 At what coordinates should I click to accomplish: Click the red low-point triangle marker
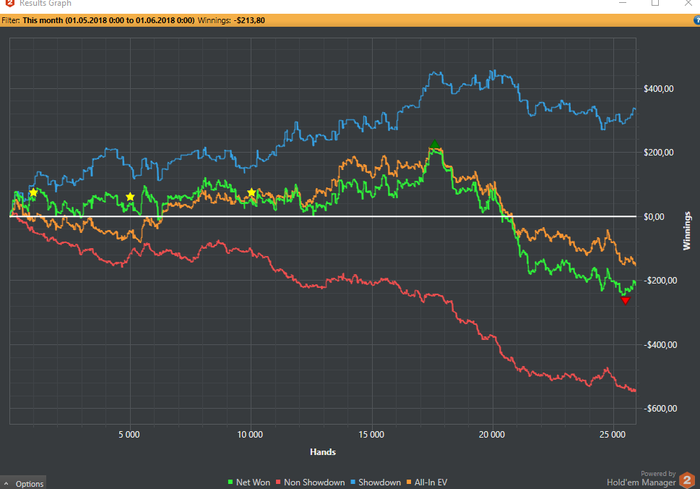click(x=625, y=301)
